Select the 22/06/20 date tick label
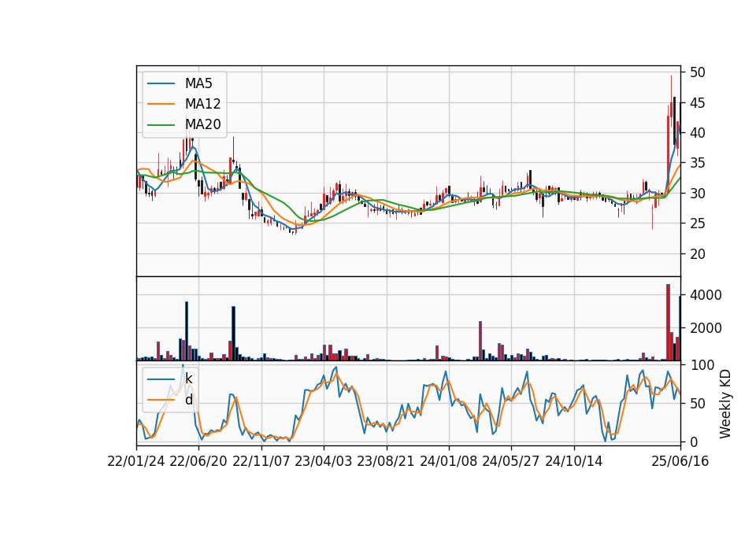The width and height of the screenshot is (756, 543). [x=198, y=461]
